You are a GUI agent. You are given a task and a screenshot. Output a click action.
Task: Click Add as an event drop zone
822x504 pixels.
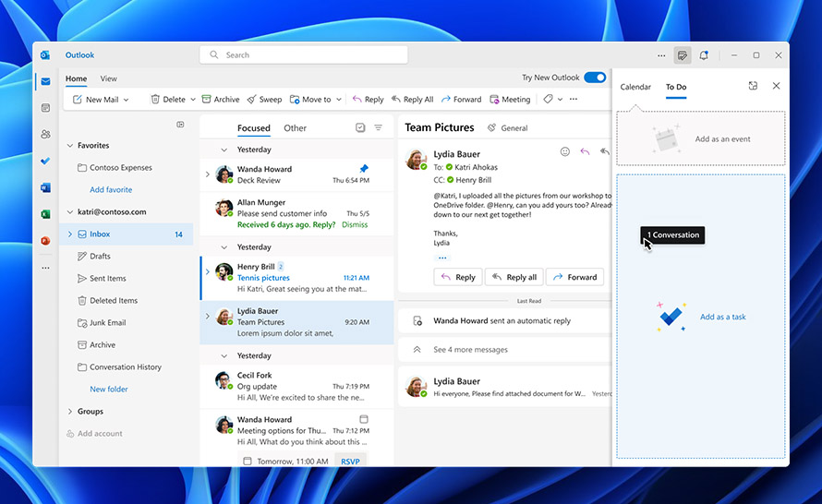pyautogui.click(x=701, y=138)
